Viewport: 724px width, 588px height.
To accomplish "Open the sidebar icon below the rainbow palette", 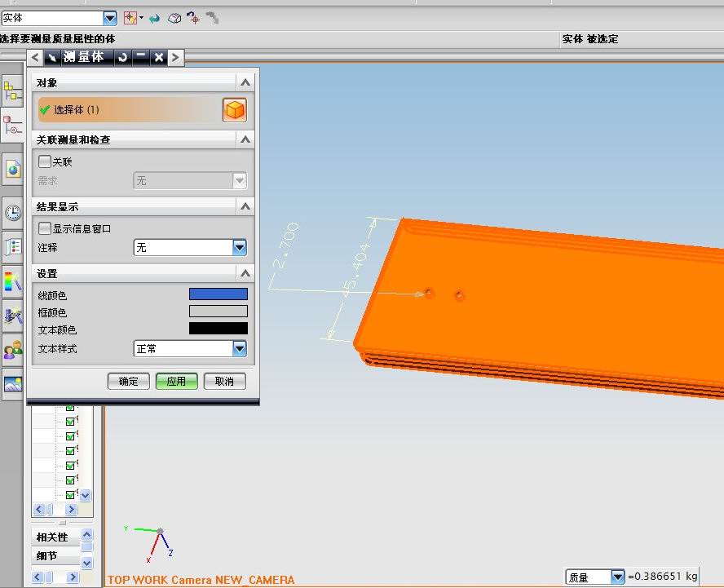I will pyautogui.click(x=13, y=316).
